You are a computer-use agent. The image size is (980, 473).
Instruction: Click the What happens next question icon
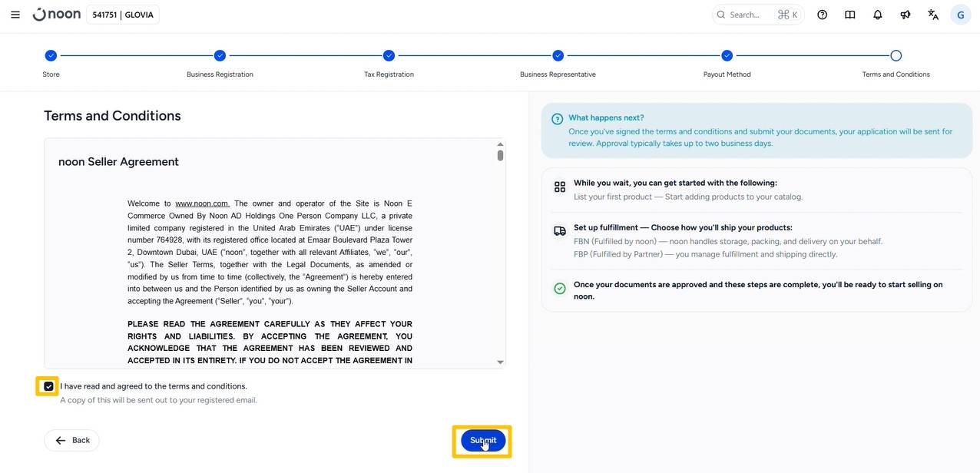[558, 119]
